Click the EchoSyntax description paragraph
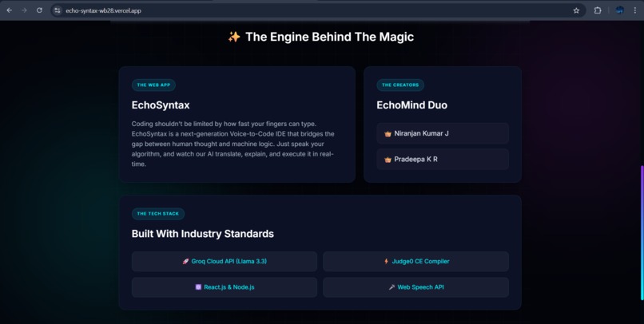Viewport: 644px width, 324px height. [x=233, y=144]
